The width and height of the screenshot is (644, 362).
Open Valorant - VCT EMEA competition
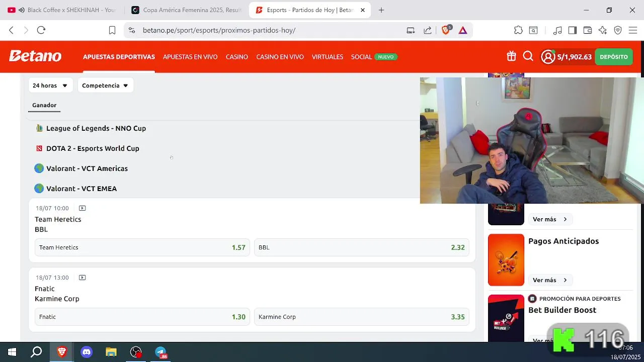coord(82,189)
